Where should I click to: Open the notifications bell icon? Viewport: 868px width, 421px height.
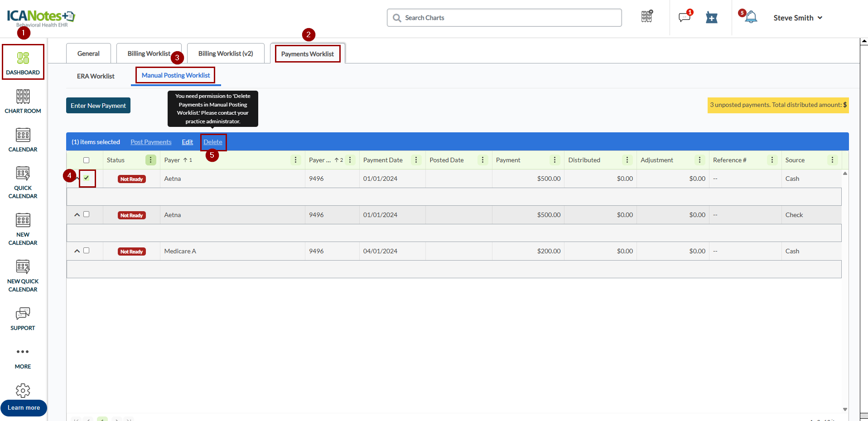(751, 17)
